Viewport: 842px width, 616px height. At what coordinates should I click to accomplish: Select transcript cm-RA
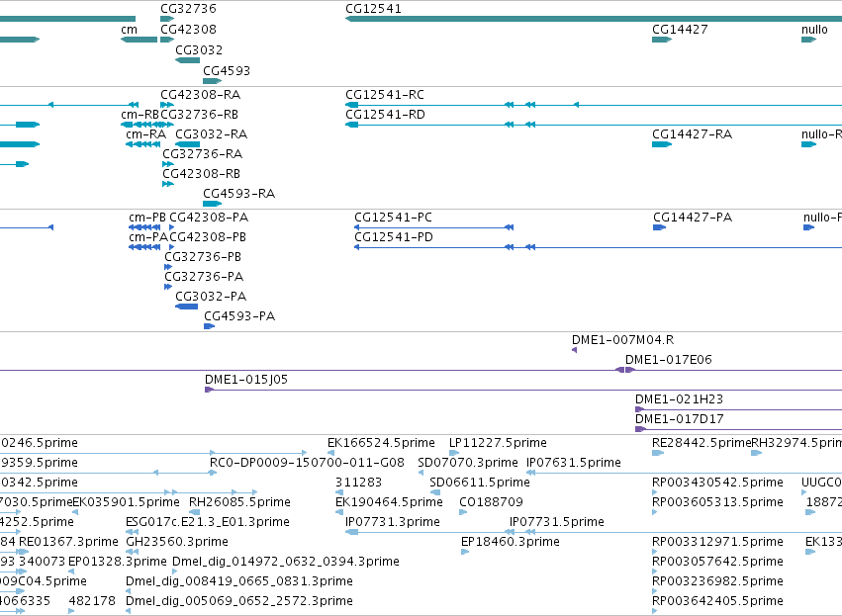tap(145, 134)
